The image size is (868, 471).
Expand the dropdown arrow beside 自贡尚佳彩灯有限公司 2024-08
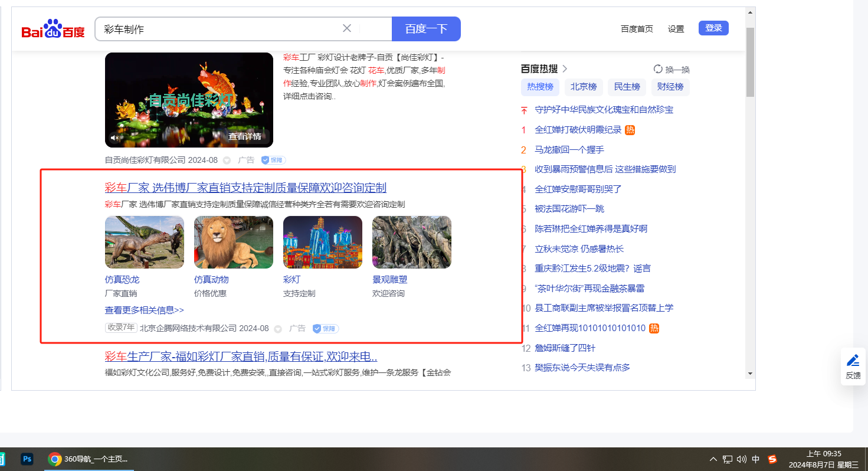[227, 160]
